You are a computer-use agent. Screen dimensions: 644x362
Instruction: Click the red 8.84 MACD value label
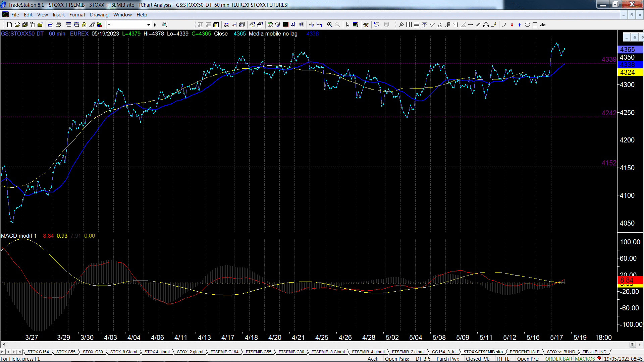[x=630, y=280]
